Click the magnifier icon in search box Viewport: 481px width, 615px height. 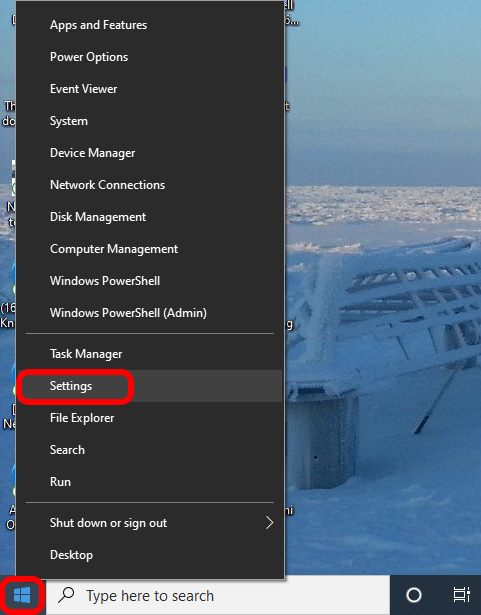point(66,595)
